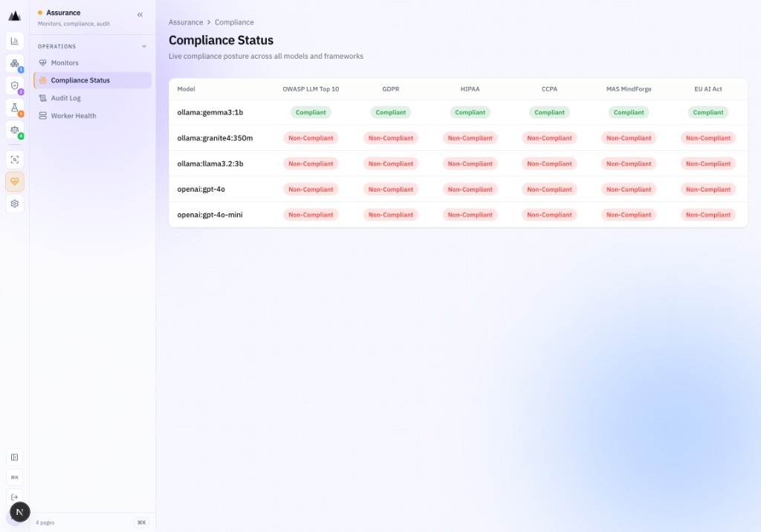
Task: Open the Next.js N dev badge
Action: (20, 512)
